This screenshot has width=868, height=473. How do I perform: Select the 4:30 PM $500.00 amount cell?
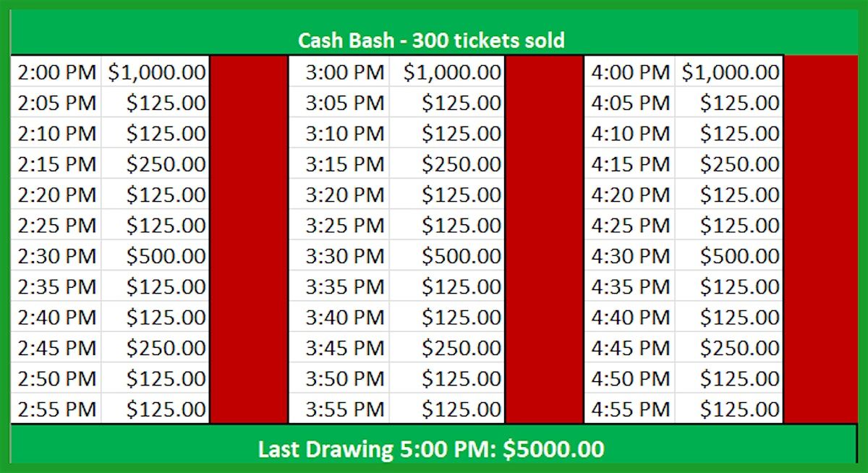729,255
